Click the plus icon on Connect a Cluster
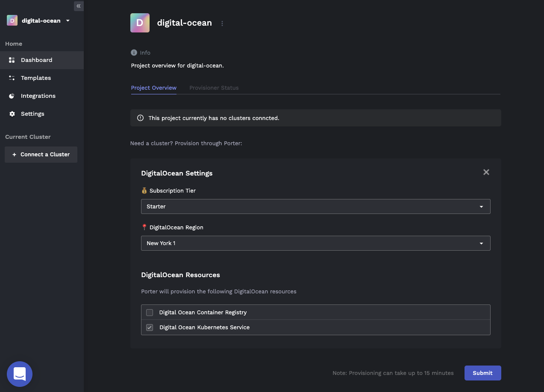The height and width of the screenshot is (392, 544). pyautogui.click(x=14, y=155)
